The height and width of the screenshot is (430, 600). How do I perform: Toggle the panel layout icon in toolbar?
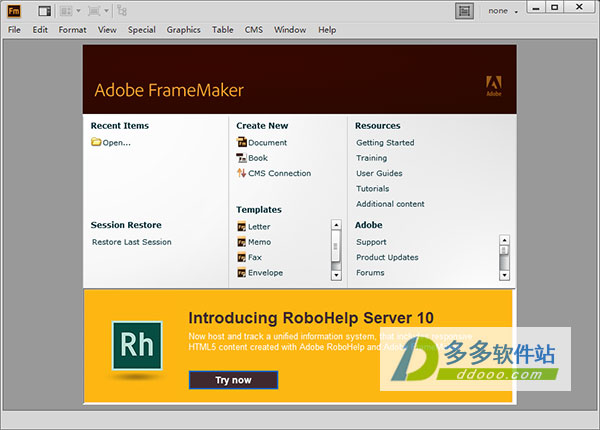(x=44, y=11)
